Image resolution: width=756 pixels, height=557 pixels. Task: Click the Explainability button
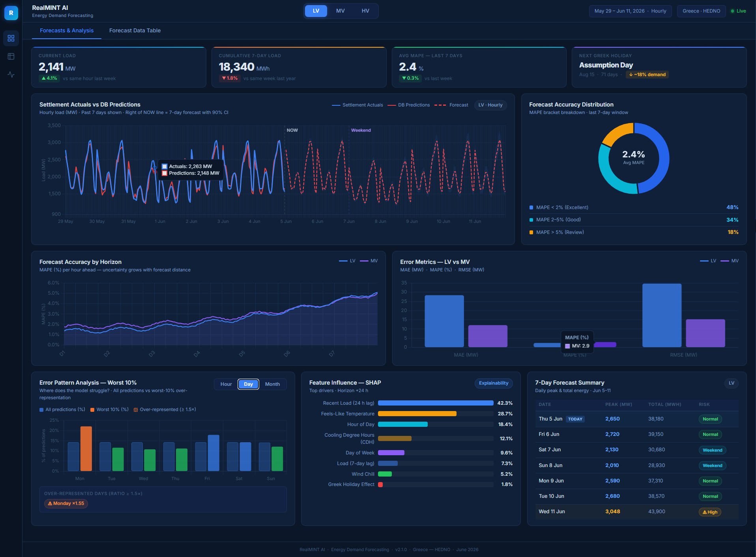pos(494,383)
